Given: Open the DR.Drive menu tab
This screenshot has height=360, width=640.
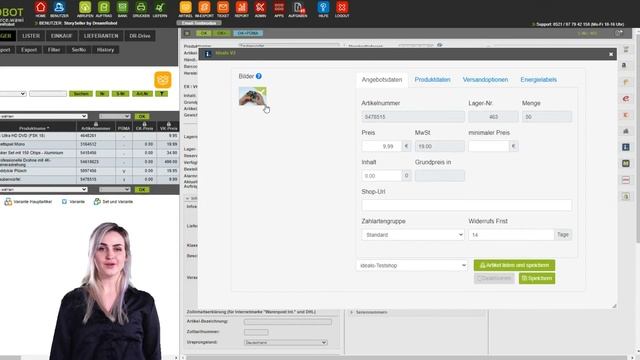Looking at the screenshot, I should click(x=140, y=36).
